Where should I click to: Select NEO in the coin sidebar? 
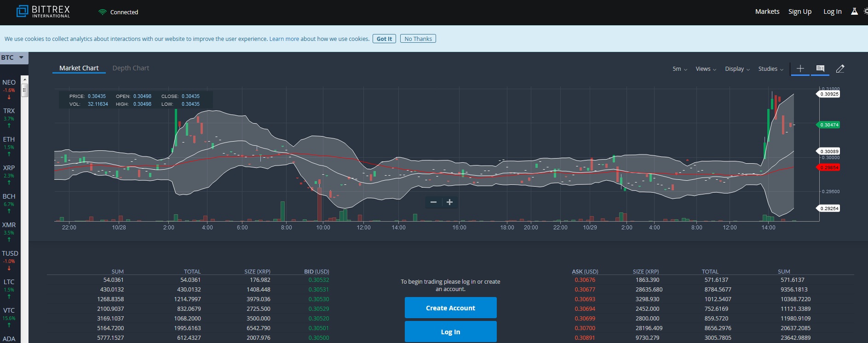tap(9, 82)
